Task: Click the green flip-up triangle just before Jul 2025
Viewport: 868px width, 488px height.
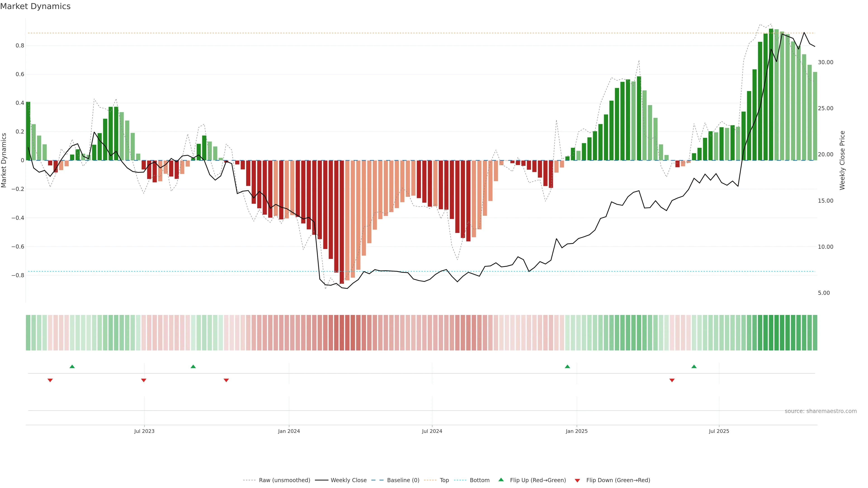Action: pyautogui.click(x=694, y=366)
